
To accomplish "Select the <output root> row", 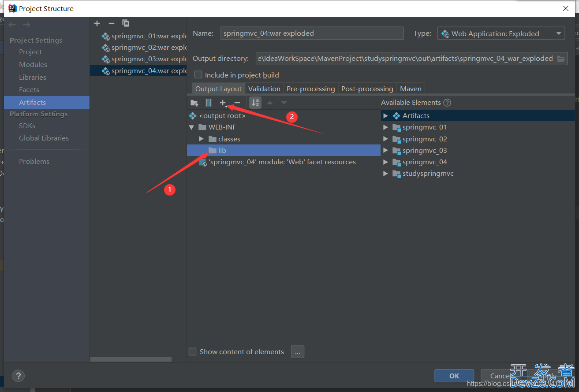I will pos(284,116).
